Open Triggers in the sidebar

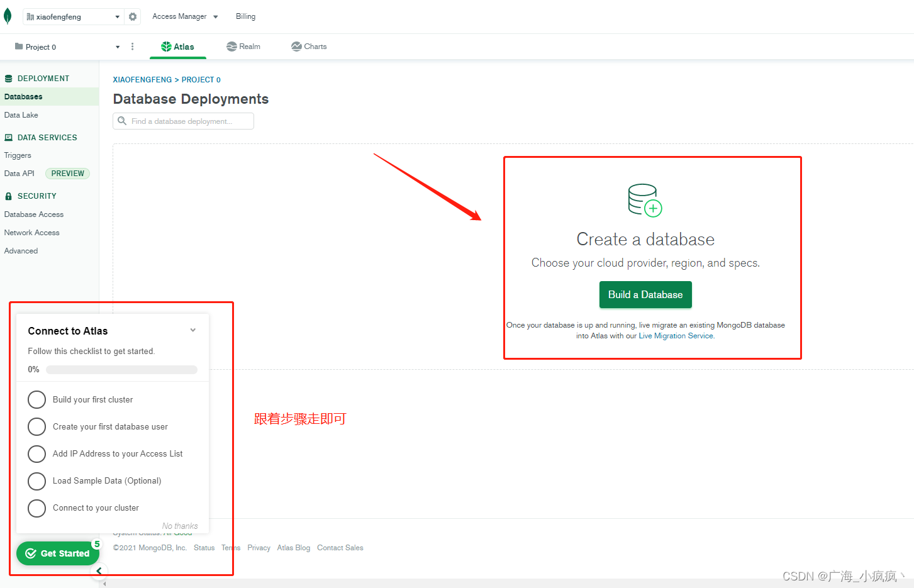(18, 155)
